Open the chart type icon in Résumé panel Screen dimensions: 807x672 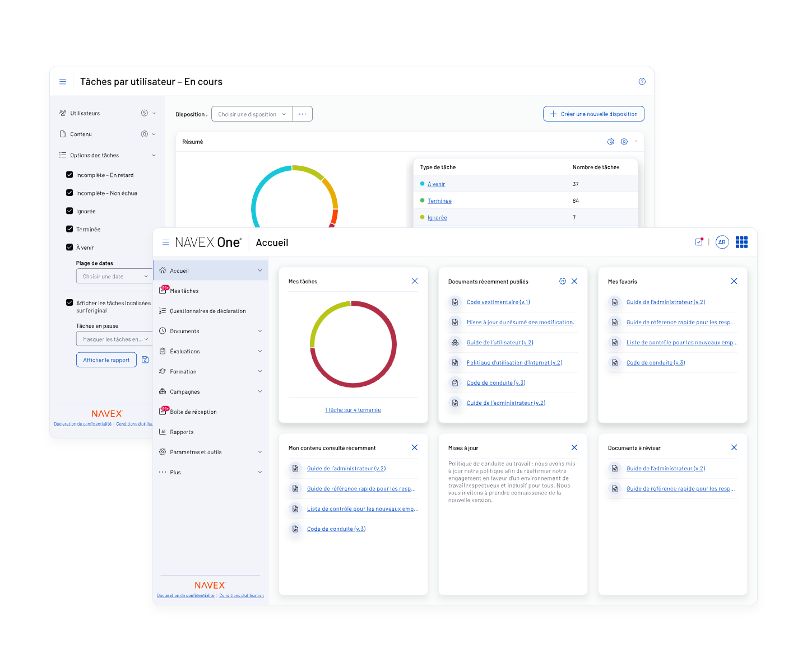(x=611, y=142)
